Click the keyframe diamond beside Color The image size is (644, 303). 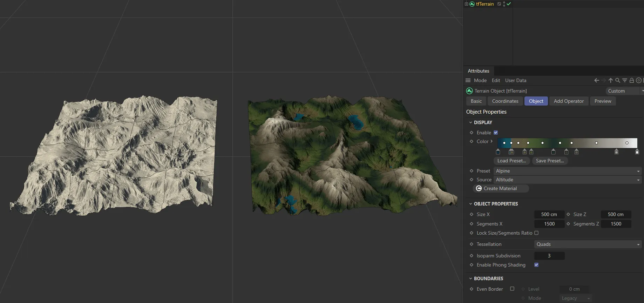[472, 141]
